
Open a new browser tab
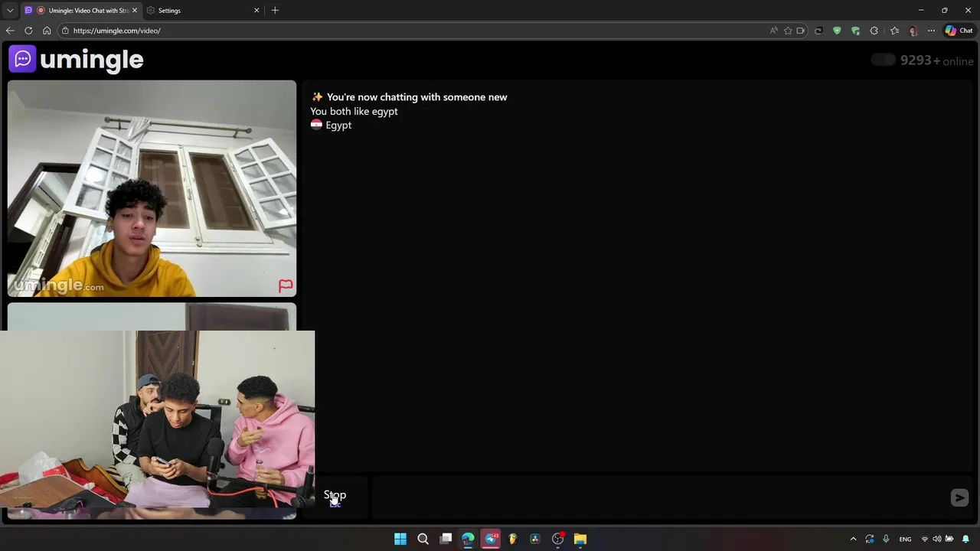coord(275,11)
